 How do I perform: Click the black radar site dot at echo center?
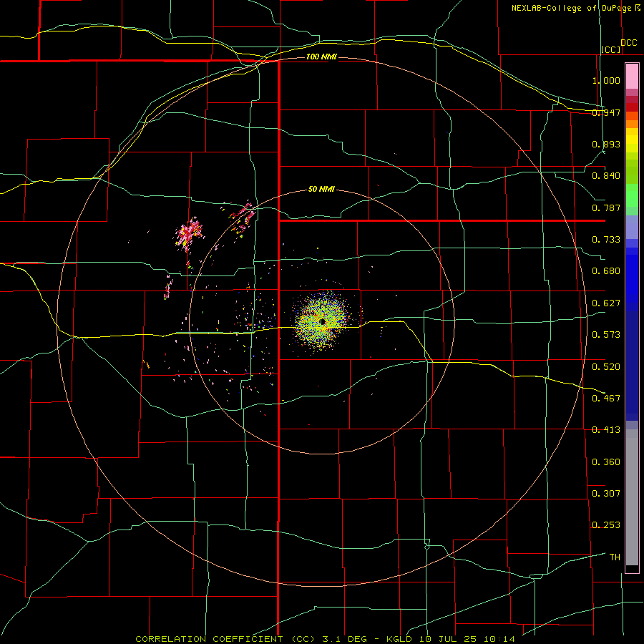pos(323,321)
